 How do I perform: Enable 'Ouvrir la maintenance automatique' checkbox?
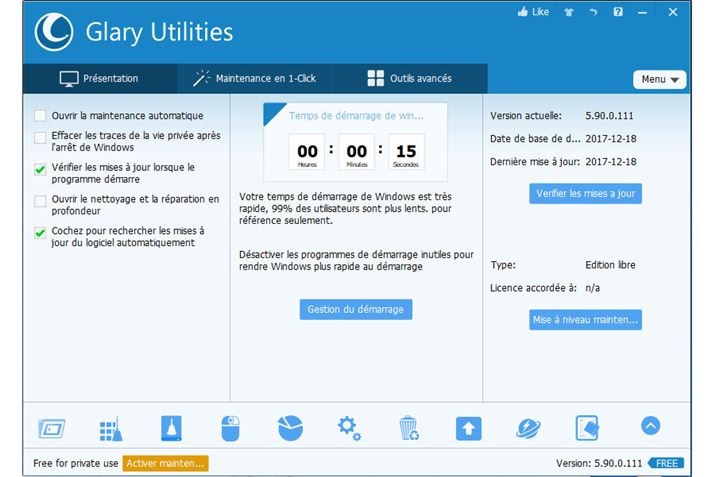pos(40,116)
